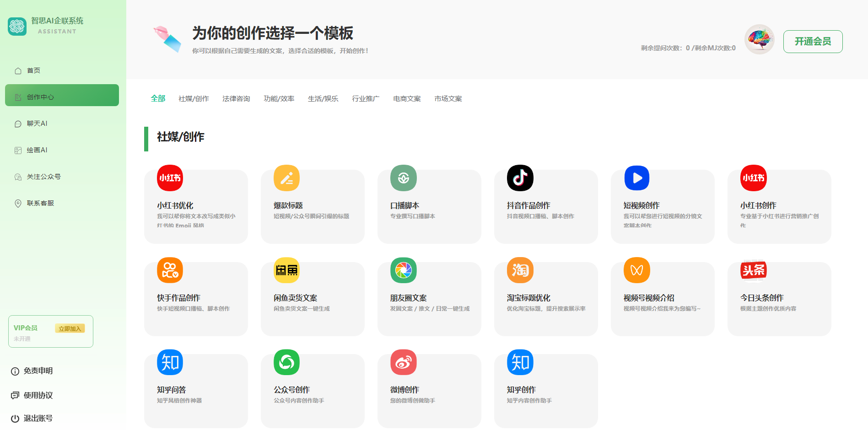Click the TikTok icon for 抖音作品创作
868x430 pixels.
pyautogui.click(x=520, y=178)
